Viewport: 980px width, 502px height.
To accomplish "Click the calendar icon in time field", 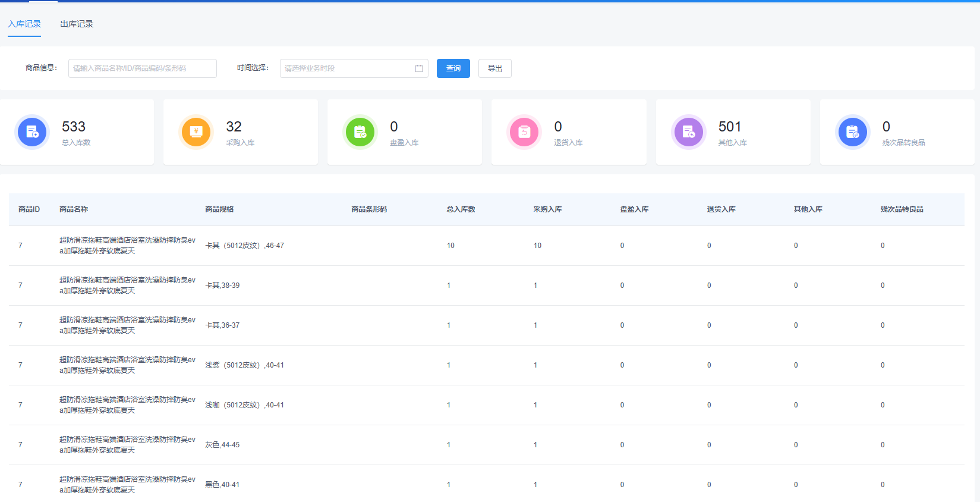I will click(419, 68).
